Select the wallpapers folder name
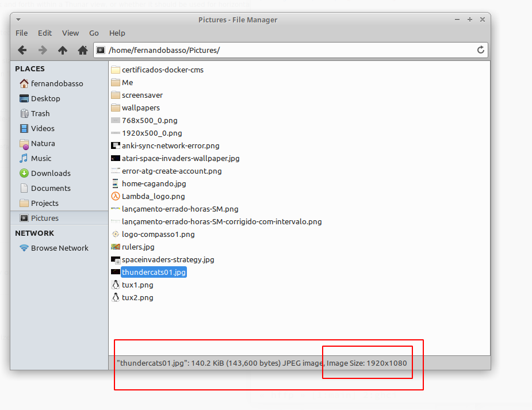Image resolution: width=532 pixels, height=410 pixels. pos(141,108)
